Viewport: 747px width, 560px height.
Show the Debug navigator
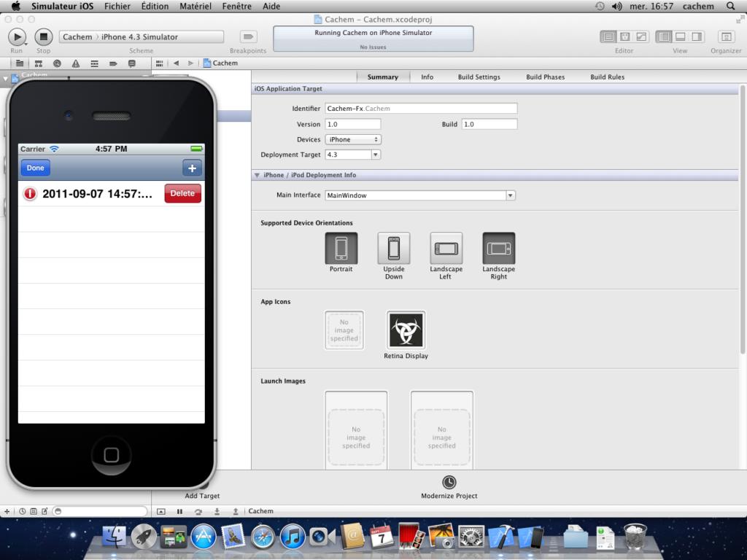(94, 63)
